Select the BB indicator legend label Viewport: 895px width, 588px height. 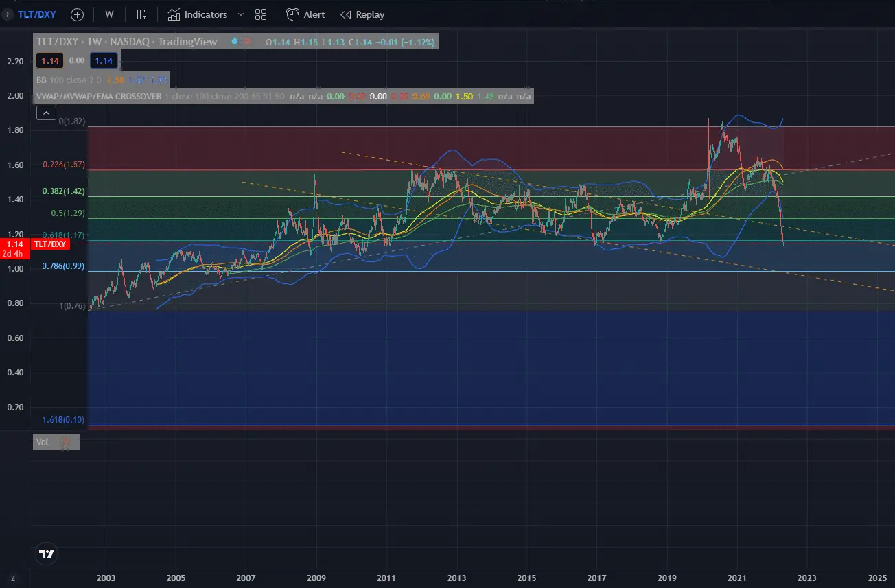click(41, 80)
